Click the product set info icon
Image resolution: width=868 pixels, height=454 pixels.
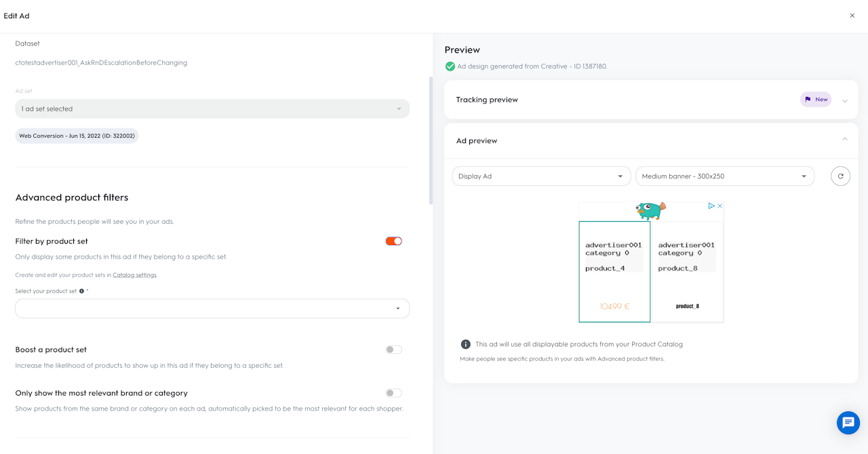click(82, 291)
